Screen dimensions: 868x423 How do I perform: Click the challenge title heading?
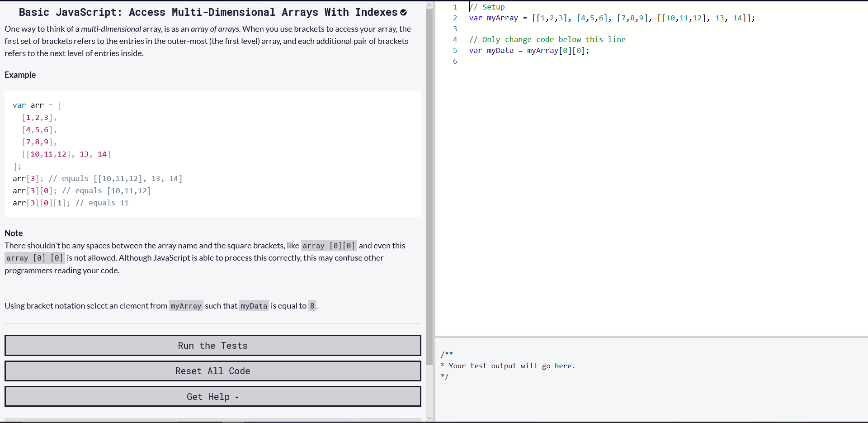(208, 13)
